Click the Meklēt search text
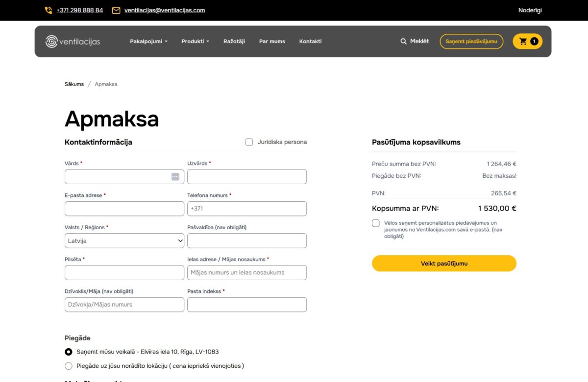The height and width of the screenshot is (382, 588). (419, 41)
